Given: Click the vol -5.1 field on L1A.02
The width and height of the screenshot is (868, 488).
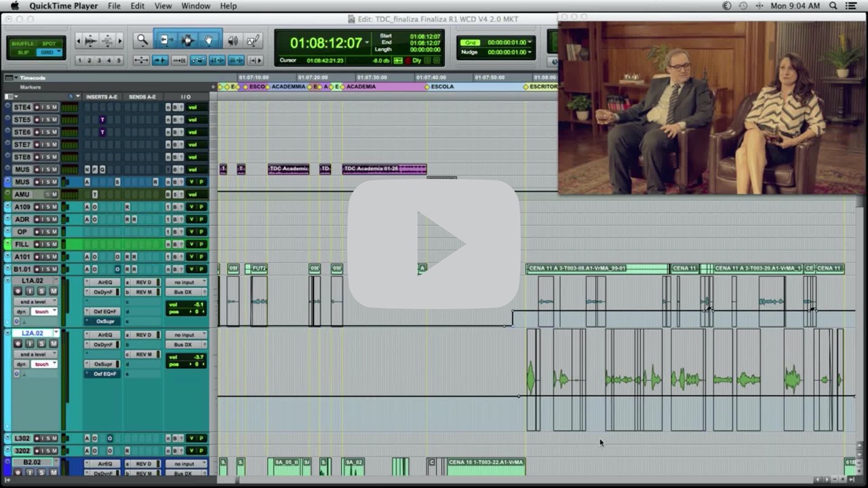Looking at the screenshot, I should [186, 305].
